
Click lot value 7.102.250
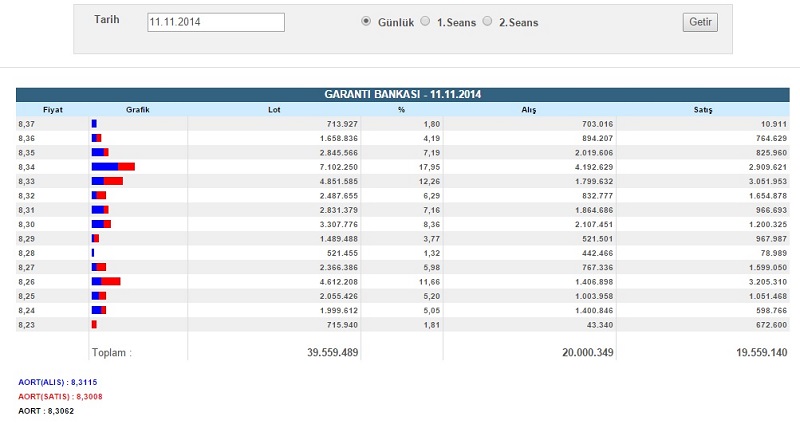click(339, 167)
